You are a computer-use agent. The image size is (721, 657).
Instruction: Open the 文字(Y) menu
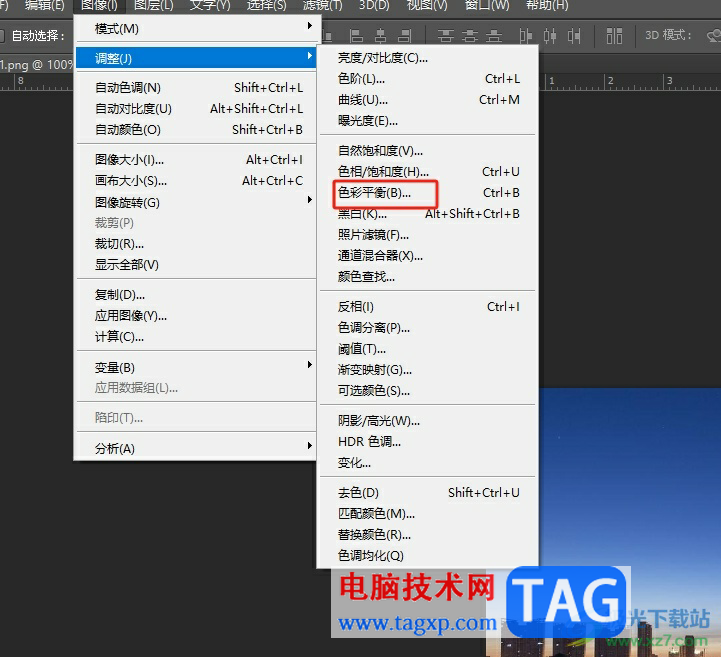pyautogui.click(x=210, y=6)
